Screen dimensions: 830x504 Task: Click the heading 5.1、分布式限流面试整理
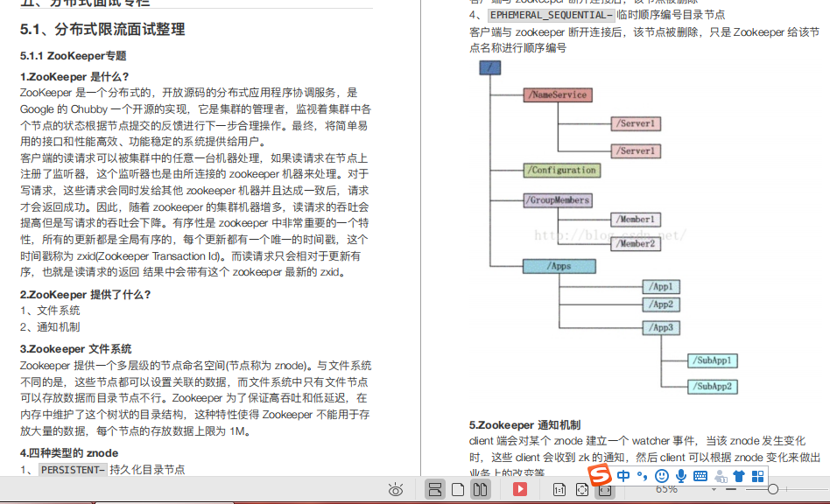(x=102, y=29)
